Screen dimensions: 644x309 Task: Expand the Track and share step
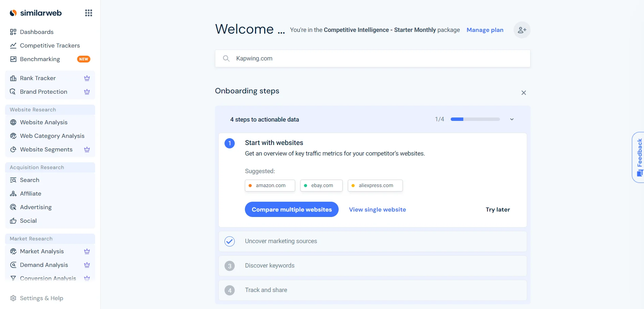pos(373,290)
